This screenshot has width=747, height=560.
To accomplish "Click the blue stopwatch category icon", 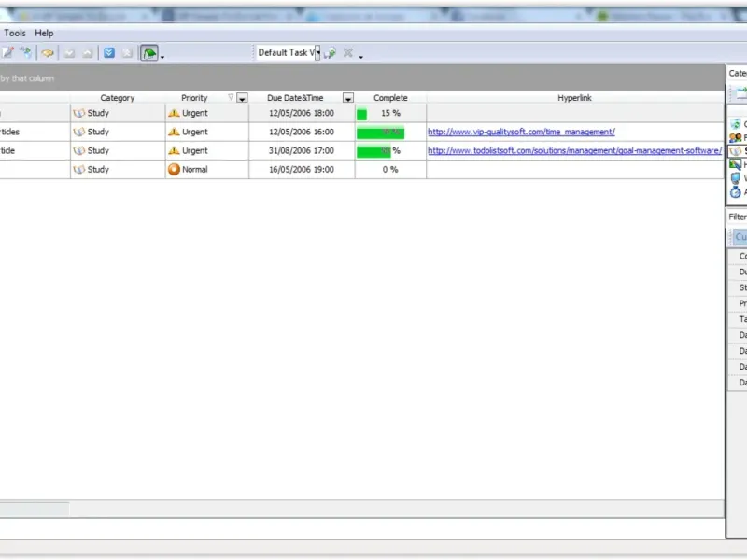I will tap(736, 192).
